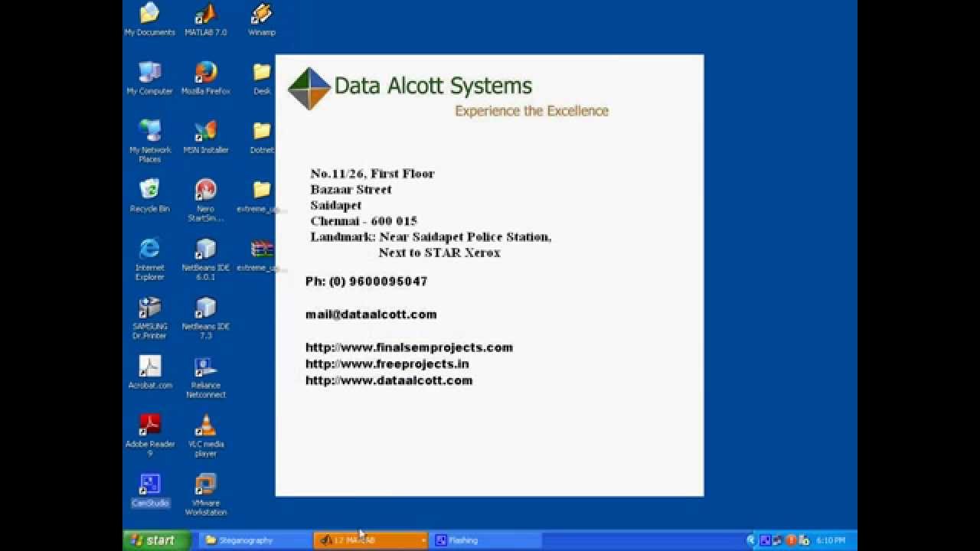Open the Winamp desktop shortcut

click(x=261, y=15)
